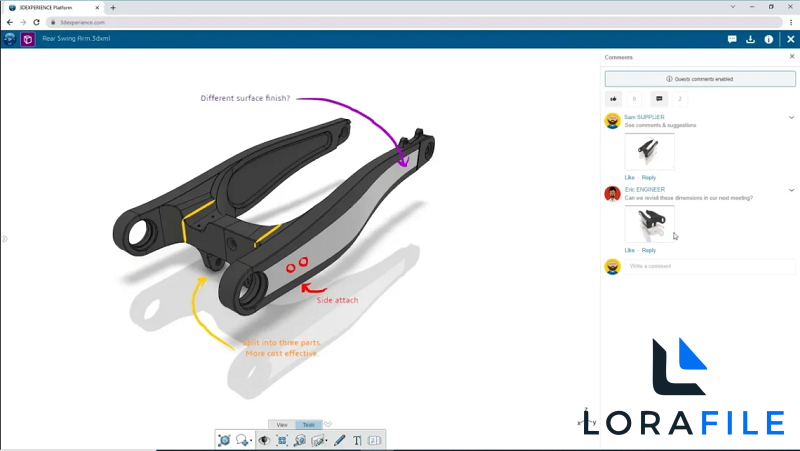Like Eric ENGINEER's comment
Image resolution: width=800 pixels, height=451 pixels.
click(630, 250)
